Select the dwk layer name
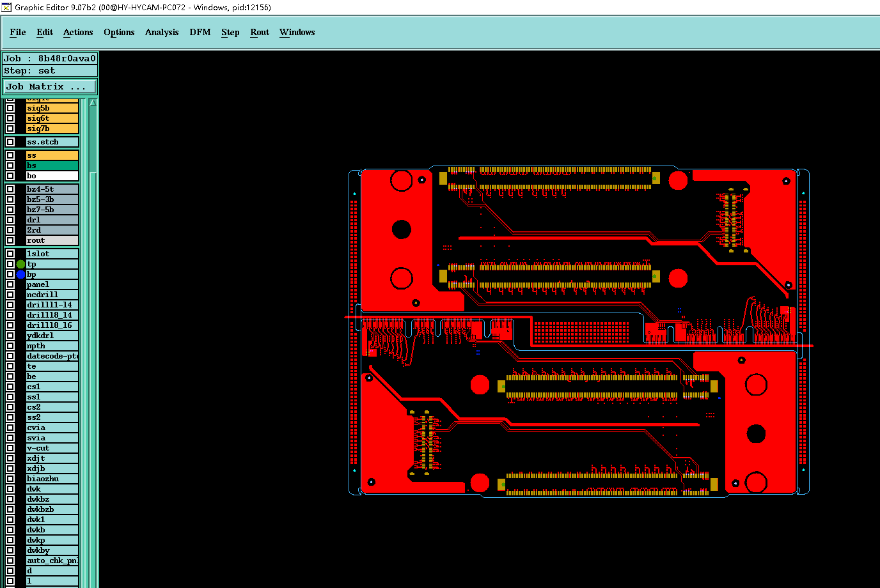This screenshot has width=880, height=588. coord(52,489)
